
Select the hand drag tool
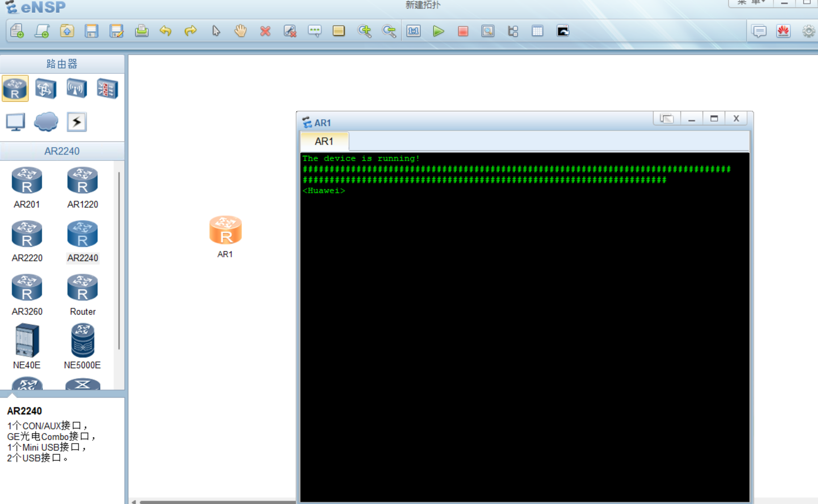240,31
